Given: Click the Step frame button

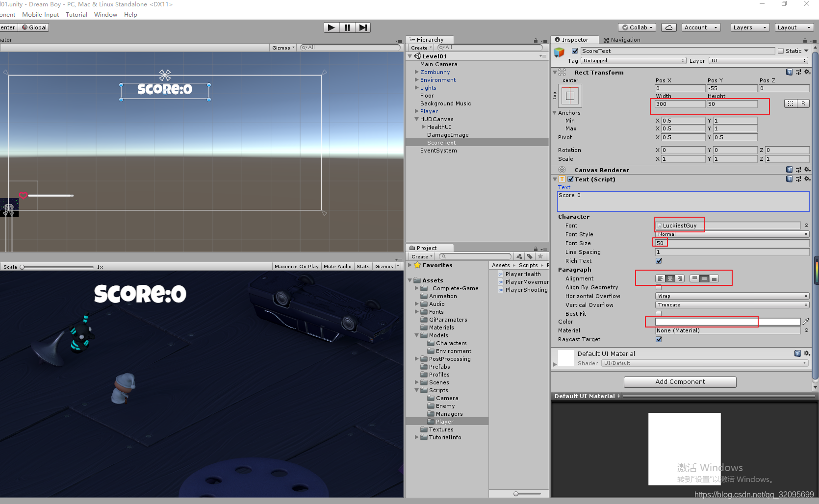Looking at the screenshot, I should pos(362,27).
